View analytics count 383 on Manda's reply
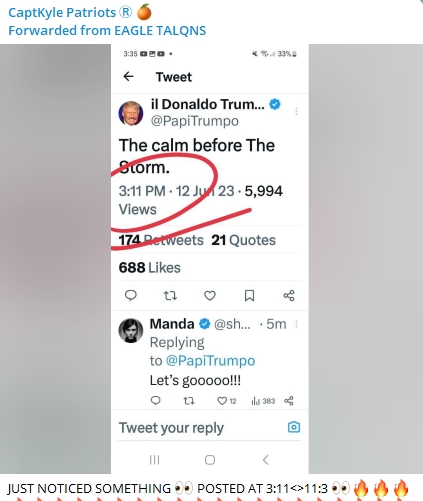The width and height of the screenshot is (423, 501). [263, 401]
